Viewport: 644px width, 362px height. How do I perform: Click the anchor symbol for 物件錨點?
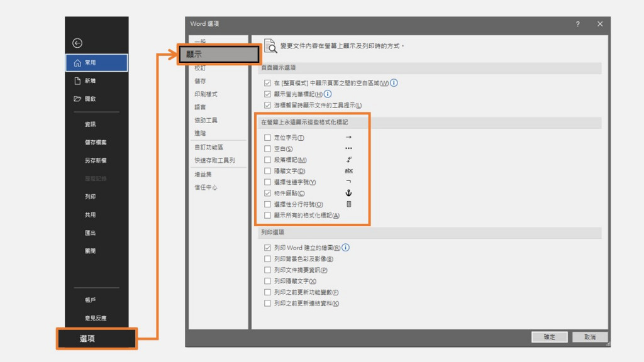[348, 193]
